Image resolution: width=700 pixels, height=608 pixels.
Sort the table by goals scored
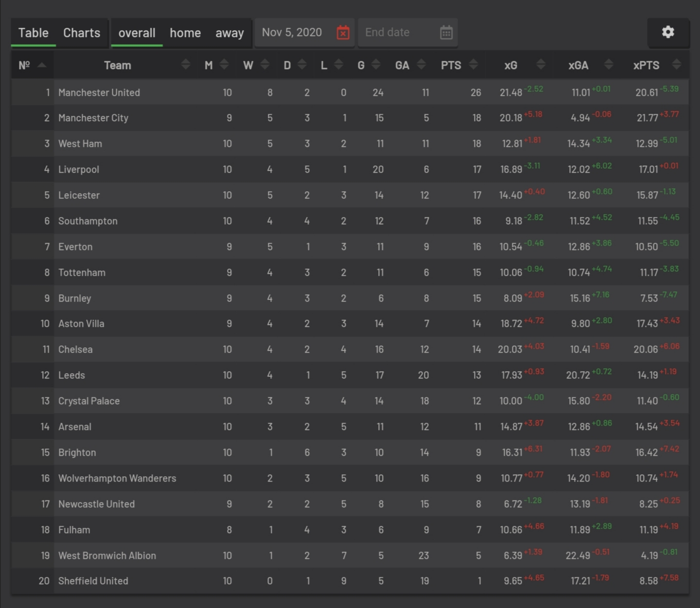375,64
